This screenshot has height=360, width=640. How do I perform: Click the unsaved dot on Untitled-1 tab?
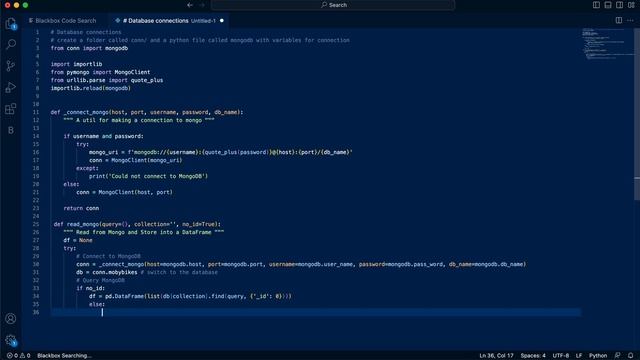[222, 20]
